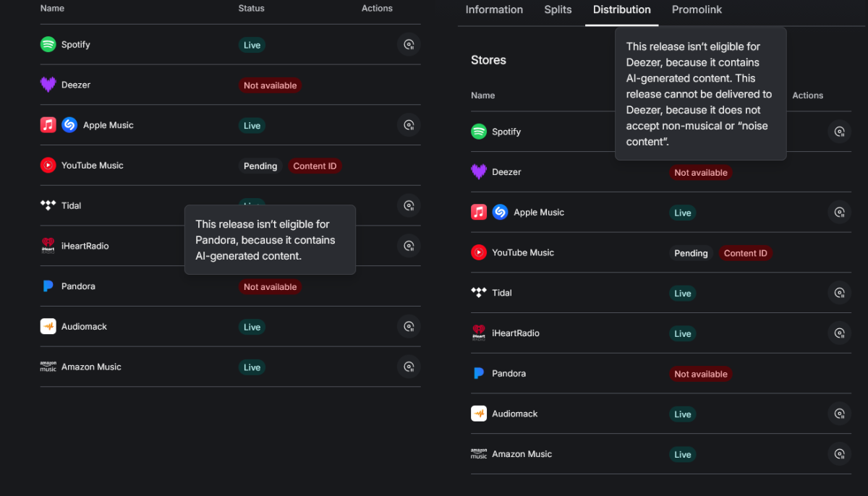Select the Distribution tab

tap(622, 10)
